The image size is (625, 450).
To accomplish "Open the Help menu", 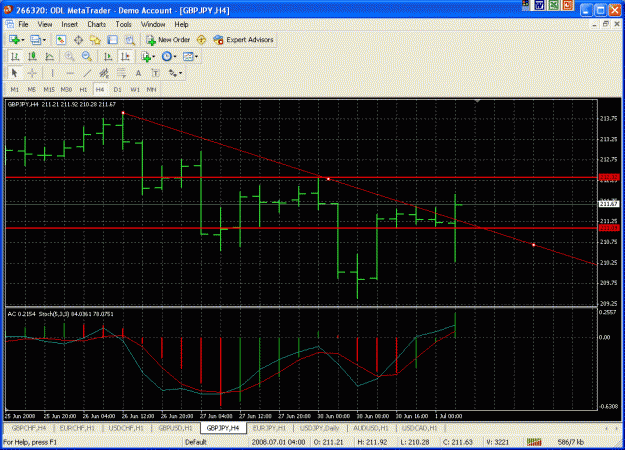I will 181,24.
